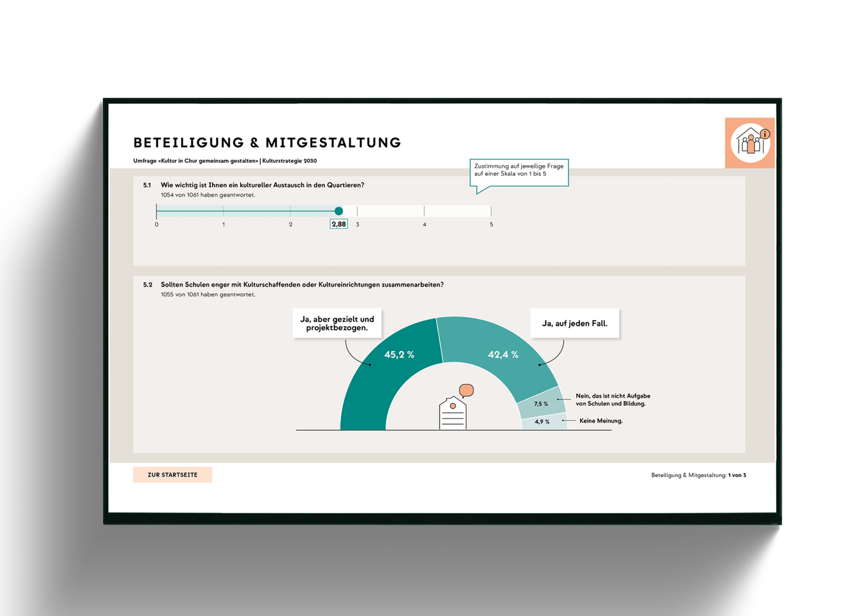Click the clipboard document icon in chart

click(452, 414)
